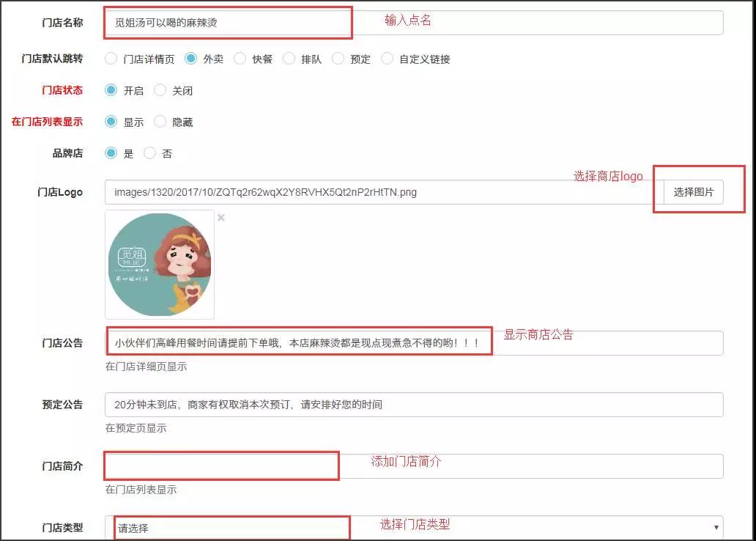Pick the 预定 radio option
This screenshot has height=541, width=756.
(338, 59)
